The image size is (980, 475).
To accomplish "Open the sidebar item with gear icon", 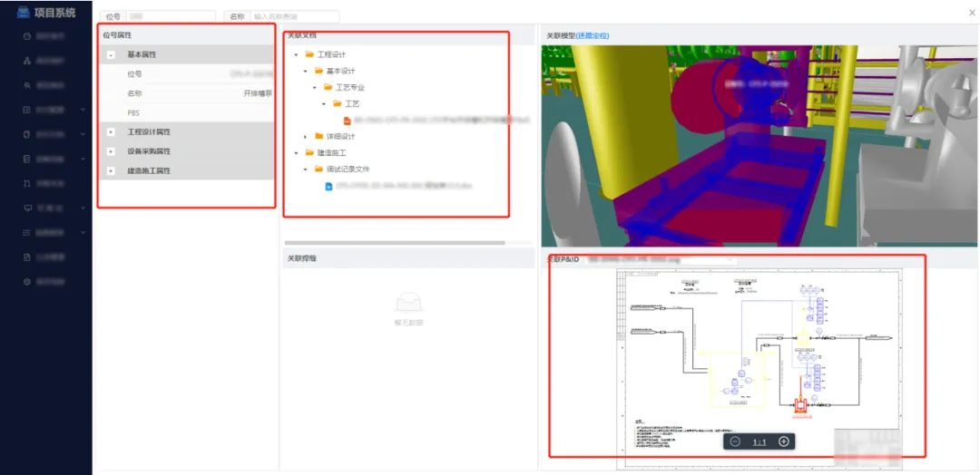I will pyautogui.click(x=27, y=282).
